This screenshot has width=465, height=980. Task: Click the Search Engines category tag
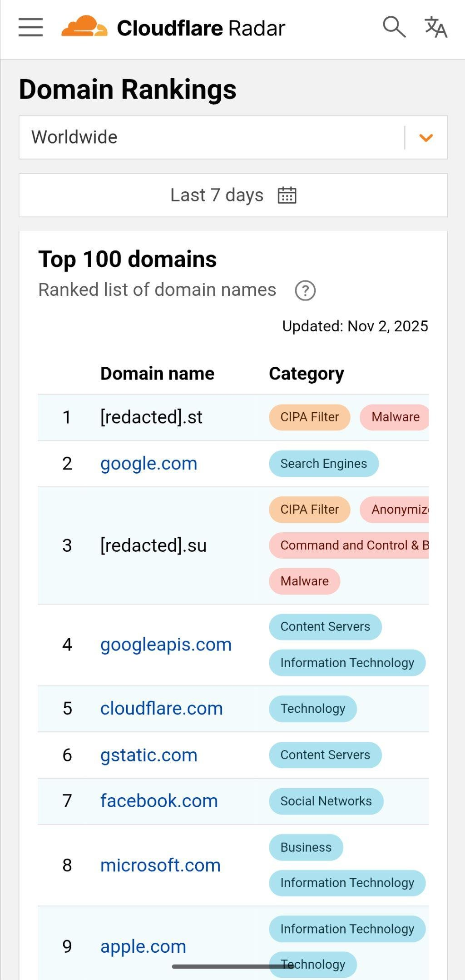[323, 464]
